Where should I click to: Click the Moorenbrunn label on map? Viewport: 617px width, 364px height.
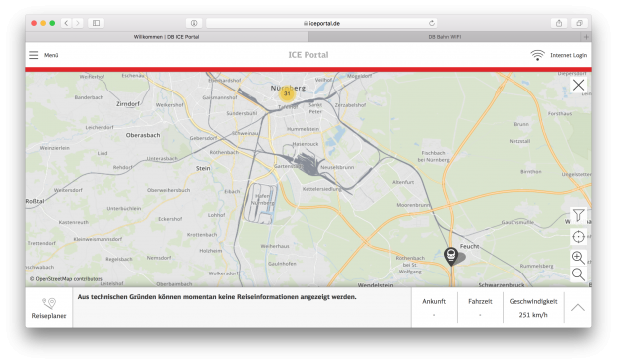pos(414,205)
